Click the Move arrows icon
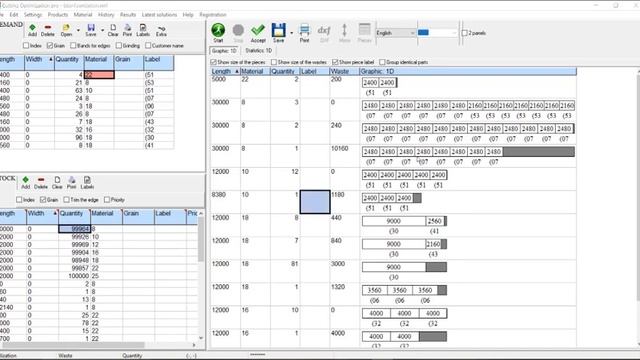 click(x=344, y=33)
